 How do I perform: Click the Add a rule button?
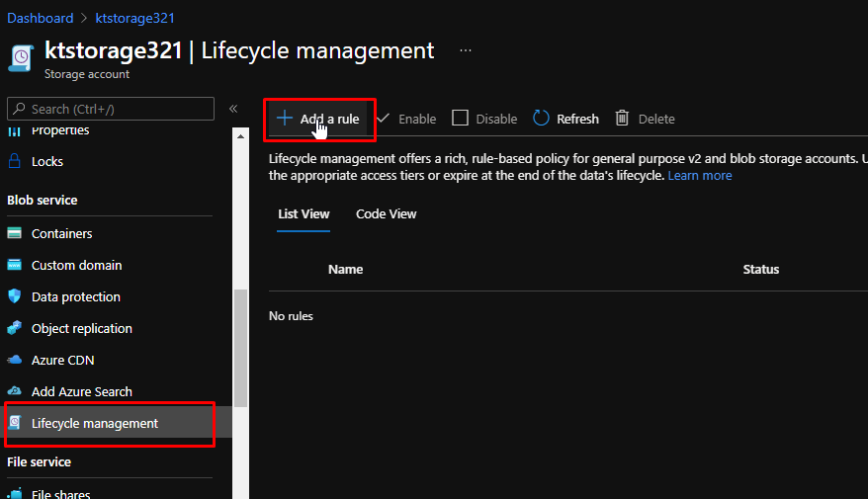point(317,119)
